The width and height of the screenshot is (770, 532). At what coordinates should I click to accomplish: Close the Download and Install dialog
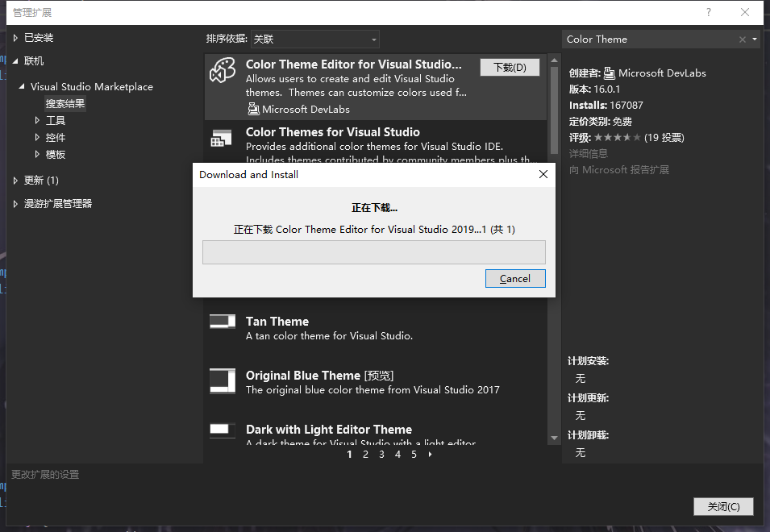point(543,174)
